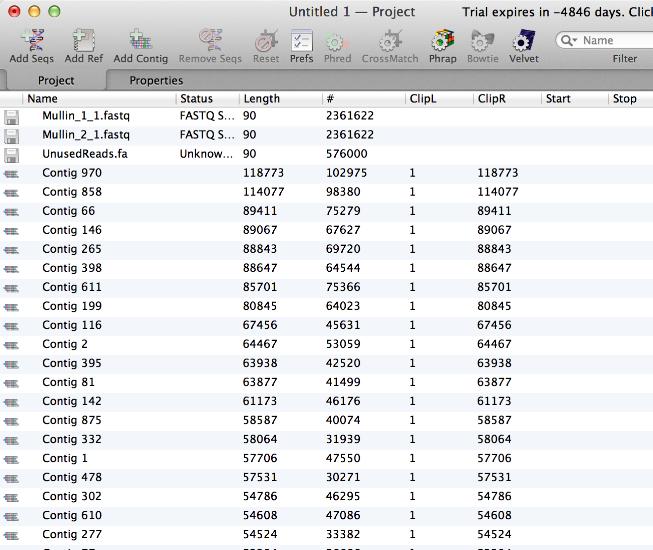Select the Contig 142 name
Viewport: 653px width, 550px height.
coord(72,401)
